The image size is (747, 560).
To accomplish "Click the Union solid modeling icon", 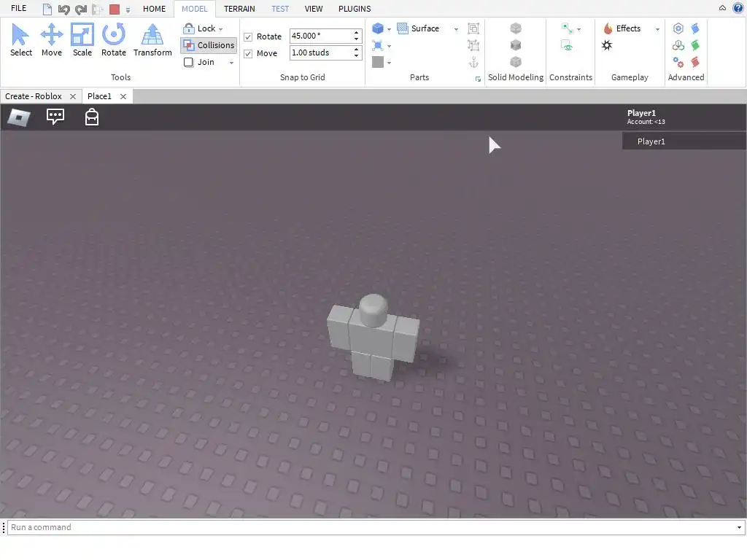I will click(x=516, y=28).
